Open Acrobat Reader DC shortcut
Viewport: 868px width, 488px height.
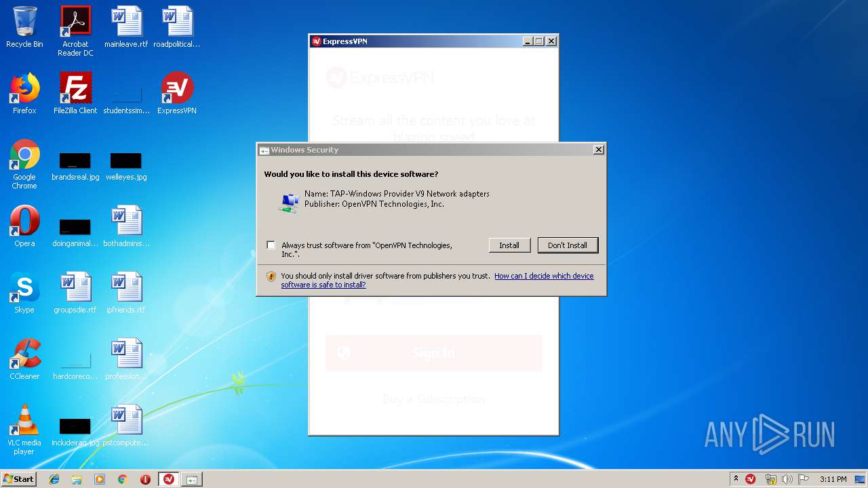point(75,31)
